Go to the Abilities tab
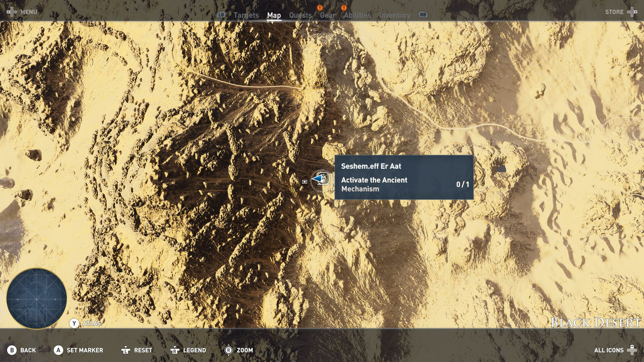The width and height of the screenshot is (644, 362). (357, 15)
